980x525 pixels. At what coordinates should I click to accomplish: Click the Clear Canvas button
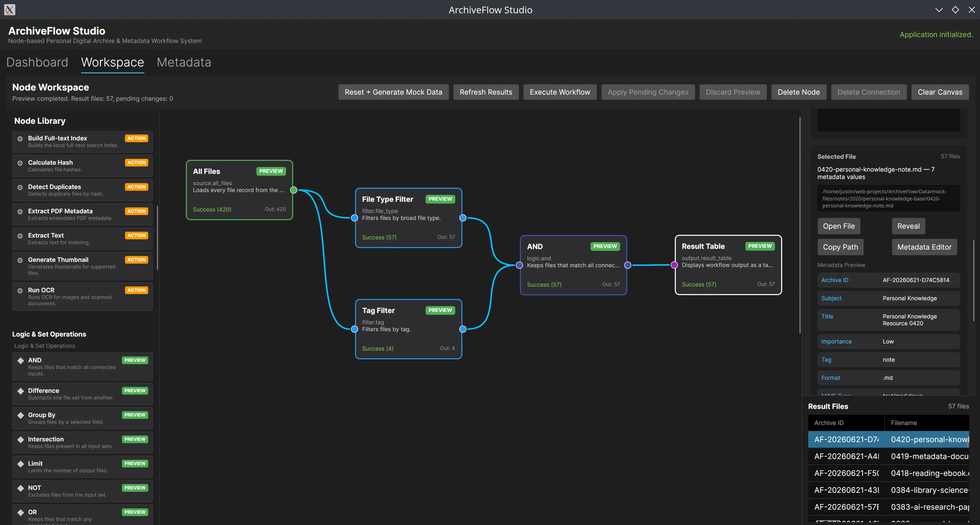940,92
